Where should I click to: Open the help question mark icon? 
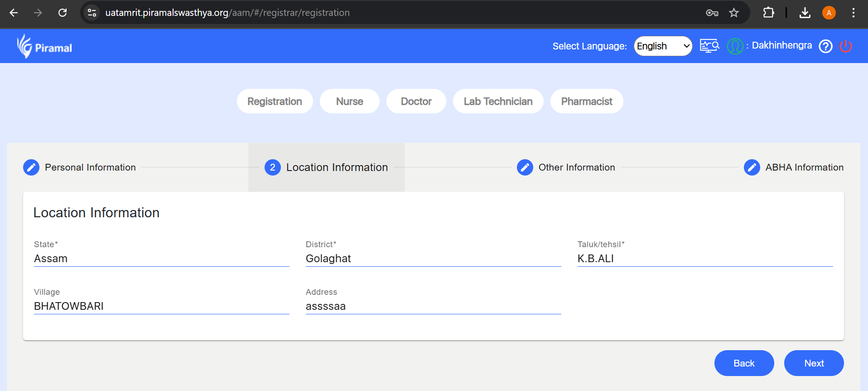pyautogui.click(x=825, y=46)
